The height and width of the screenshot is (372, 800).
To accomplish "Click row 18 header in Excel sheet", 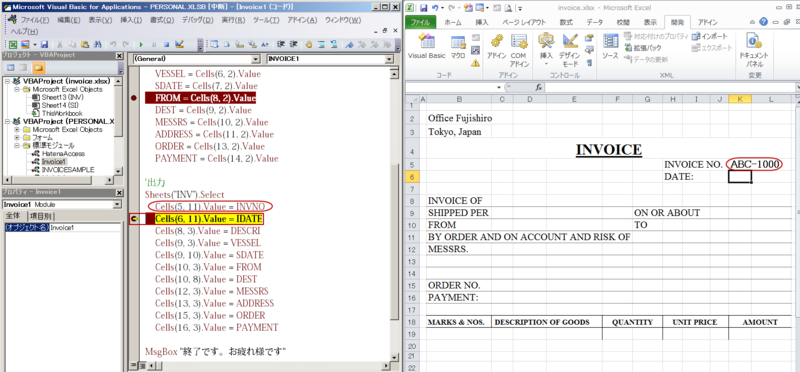I will tap(412, 322).
